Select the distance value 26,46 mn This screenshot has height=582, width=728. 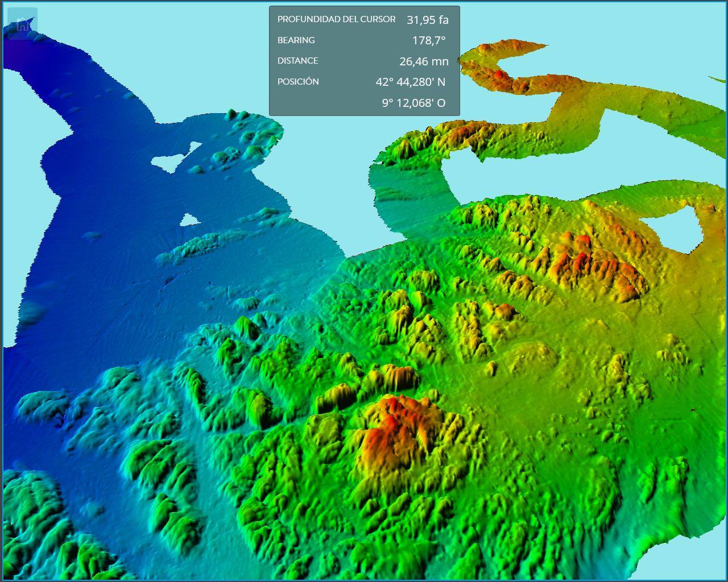424,61
